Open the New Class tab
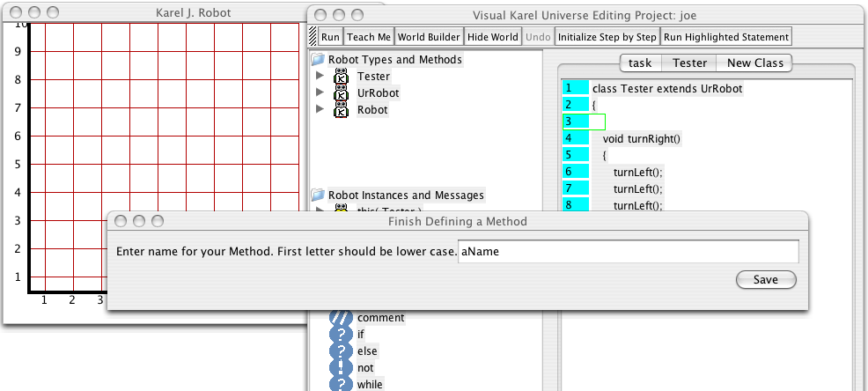 click(754, 63)
